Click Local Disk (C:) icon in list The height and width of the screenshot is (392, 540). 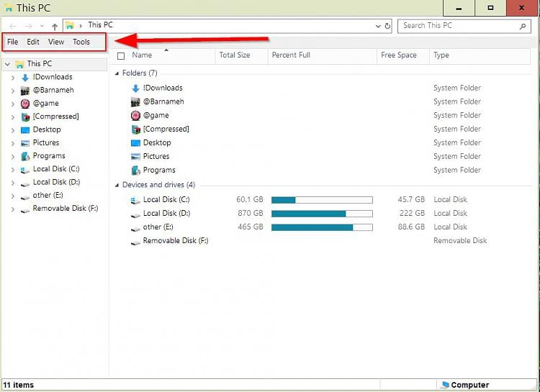pos(135,201)
